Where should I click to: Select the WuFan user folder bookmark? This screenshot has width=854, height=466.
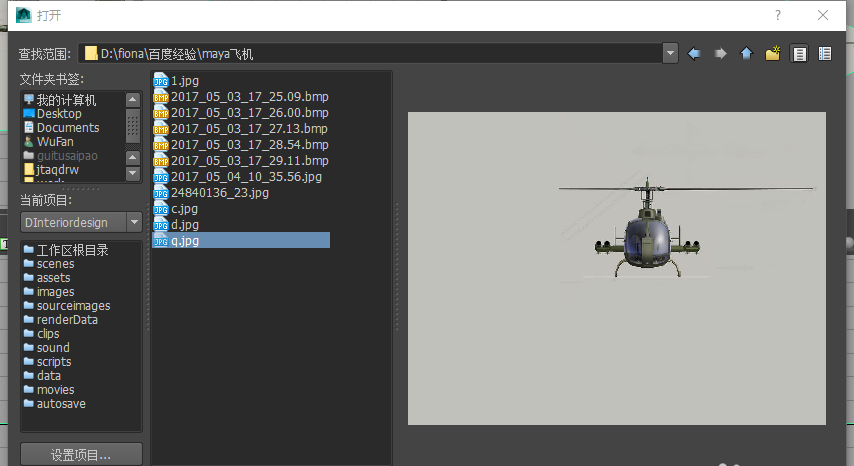click(x=55, y=142)
